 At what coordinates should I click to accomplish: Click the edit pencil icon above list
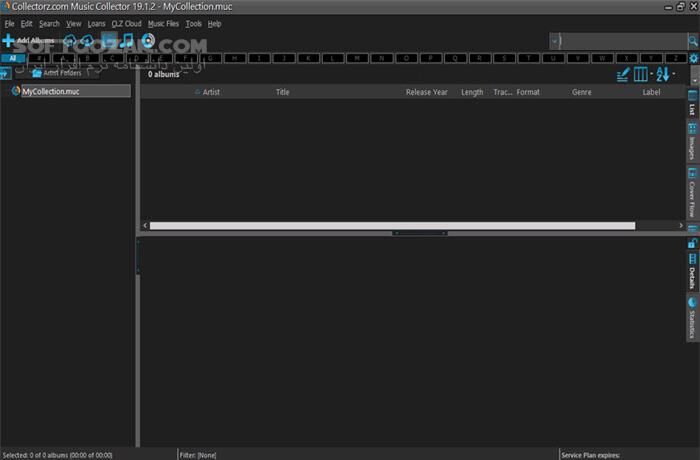pyautogui.click(x=623, y=74)
